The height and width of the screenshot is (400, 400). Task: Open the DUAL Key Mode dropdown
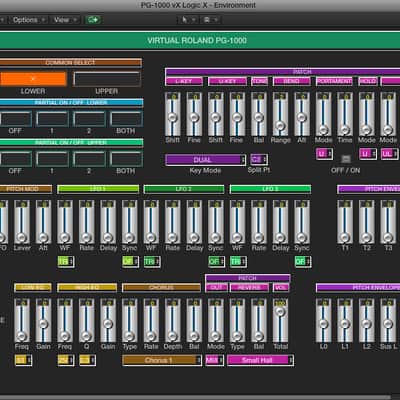tap(206, 160)
